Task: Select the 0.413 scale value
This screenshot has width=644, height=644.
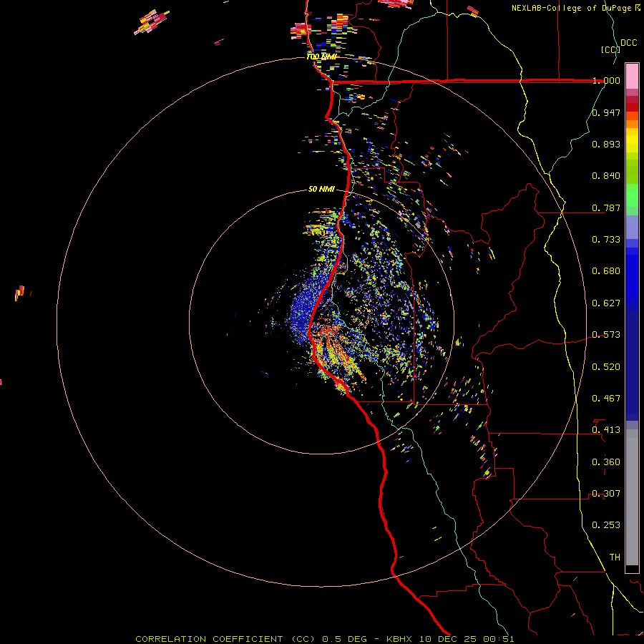Action: 606,430
